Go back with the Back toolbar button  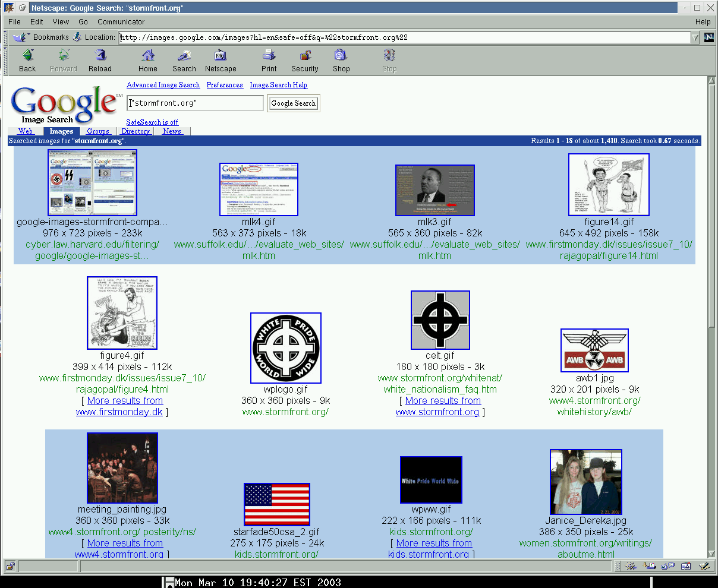[27, 61]
